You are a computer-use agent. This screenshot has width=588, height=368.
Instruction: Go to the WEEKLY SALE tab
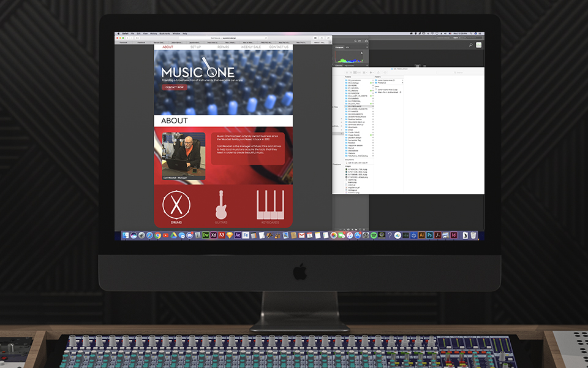point(251,47)
